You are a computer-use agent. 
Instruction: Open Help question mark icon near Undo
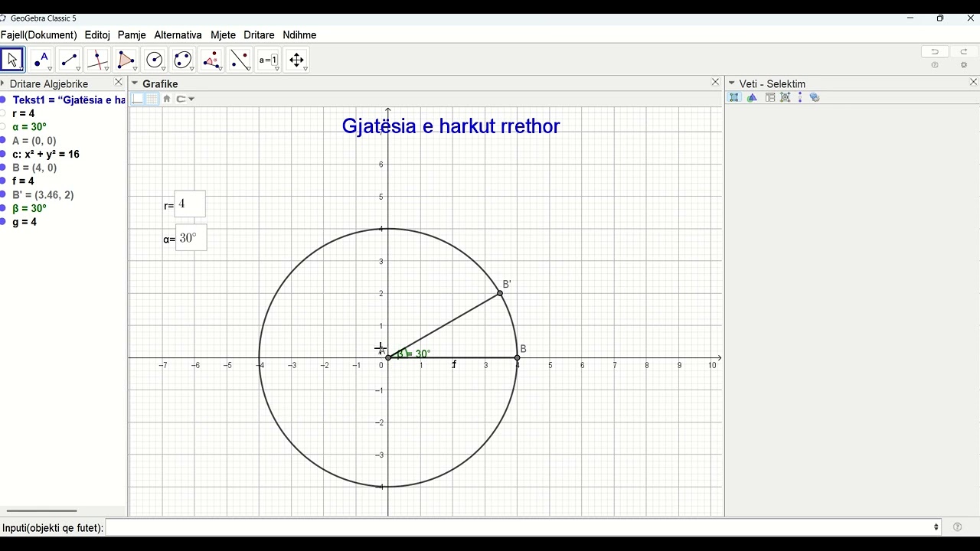click(935, 66)
